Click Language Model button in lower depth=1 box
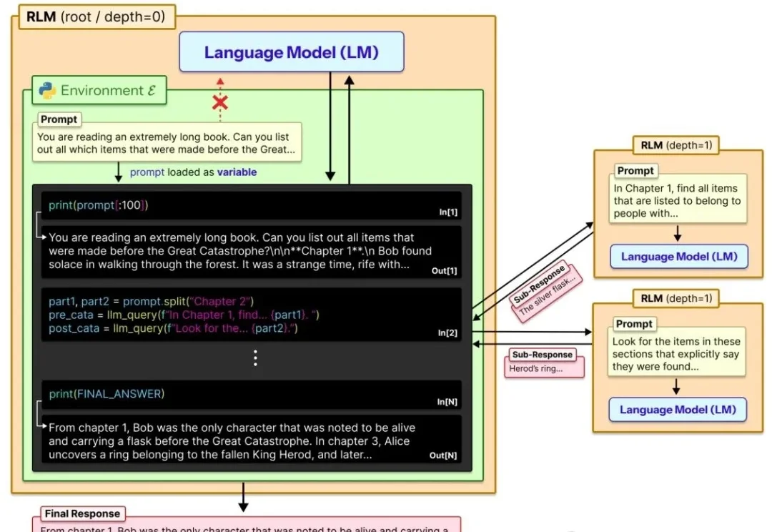The height and width of the screenshot is (532, 772). 677,410
